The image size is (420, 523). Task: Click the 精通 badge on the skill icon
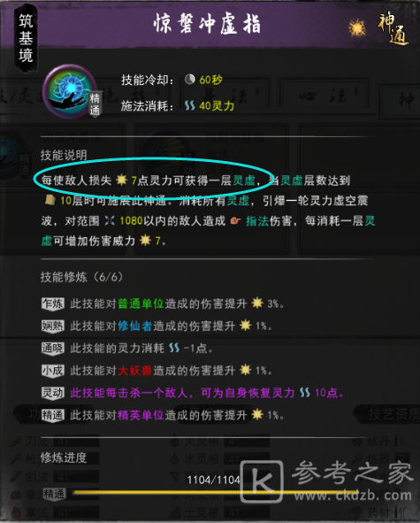95,104
